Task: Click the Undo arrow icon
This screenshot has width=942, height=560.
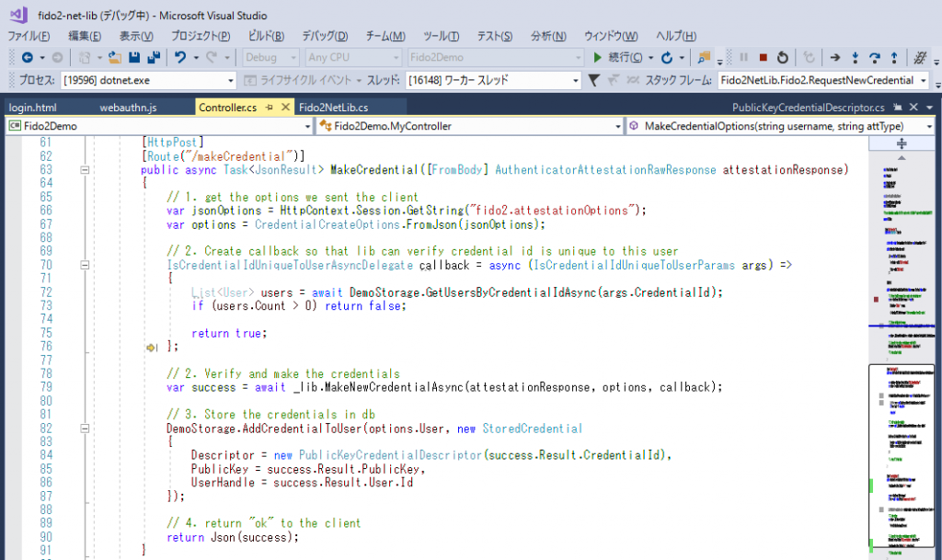Action: (x=180, y=58)
